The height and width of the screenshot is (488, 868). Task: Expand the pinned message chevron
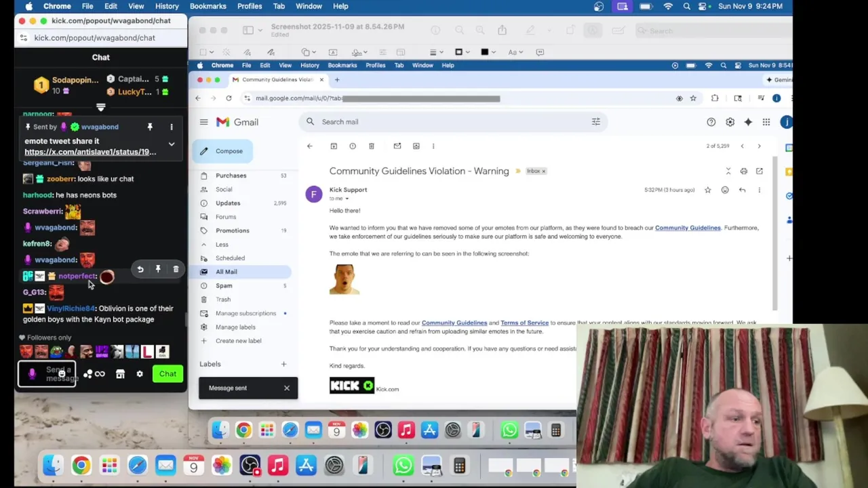tap(172, 144)
